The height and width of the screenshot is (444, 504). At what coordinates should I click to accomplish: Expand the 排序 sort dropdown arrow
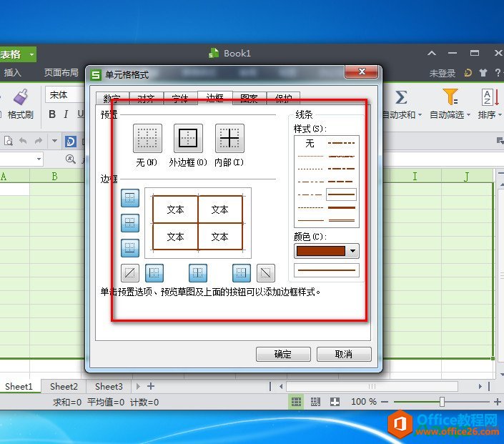tap(500, 115)
